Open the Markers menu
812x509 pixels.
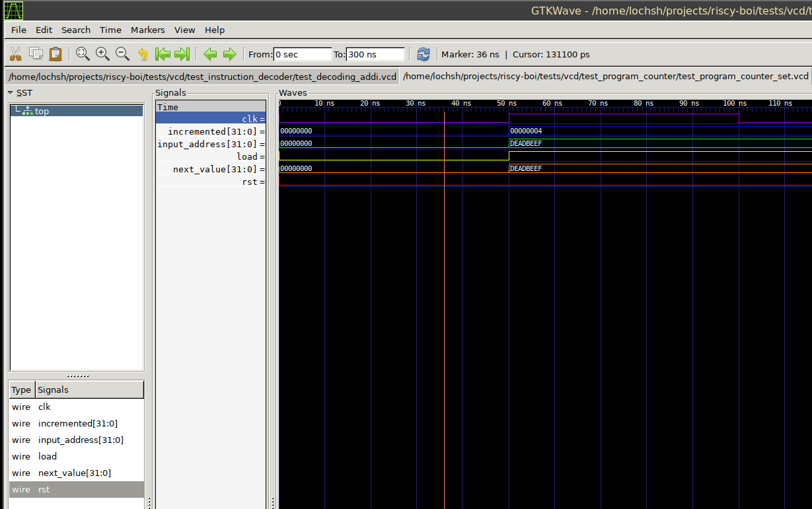tap(147, 30)
